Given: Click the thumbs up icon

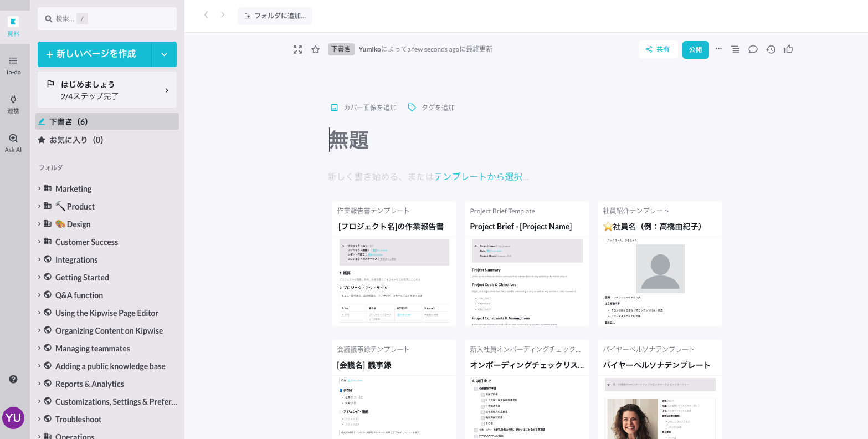Looking at the screenshot, I should [x=789, y=49].
